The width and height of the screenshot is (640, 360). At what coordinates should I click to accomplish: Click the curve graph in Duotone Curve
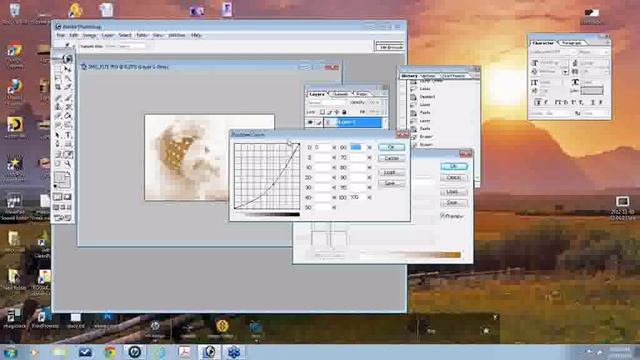[x=267, y=176]
